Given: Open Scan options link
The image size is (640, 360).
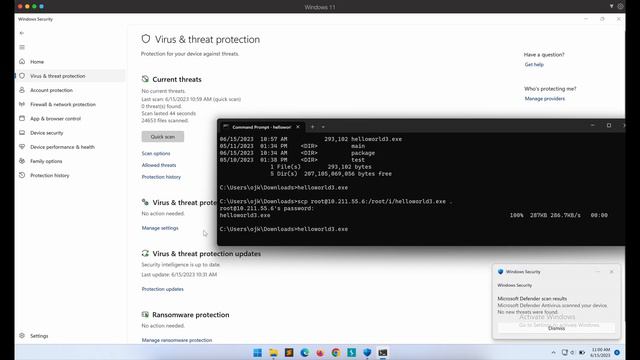Looking at the screenshot, I should tap(156, 153).
